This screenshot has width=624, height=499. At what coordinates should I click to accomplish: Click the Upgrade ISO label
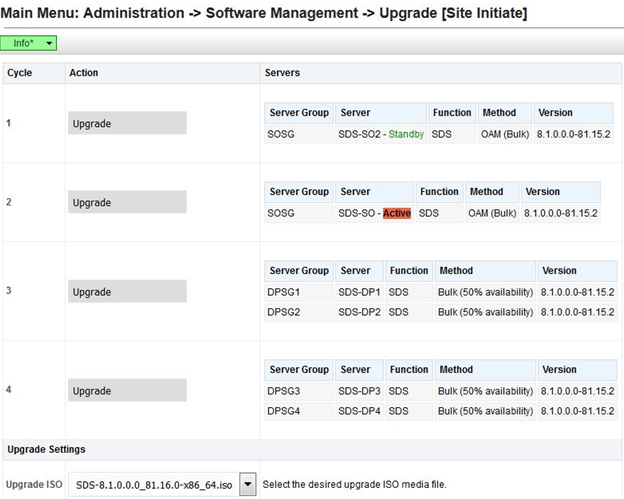tap(34, 484)
